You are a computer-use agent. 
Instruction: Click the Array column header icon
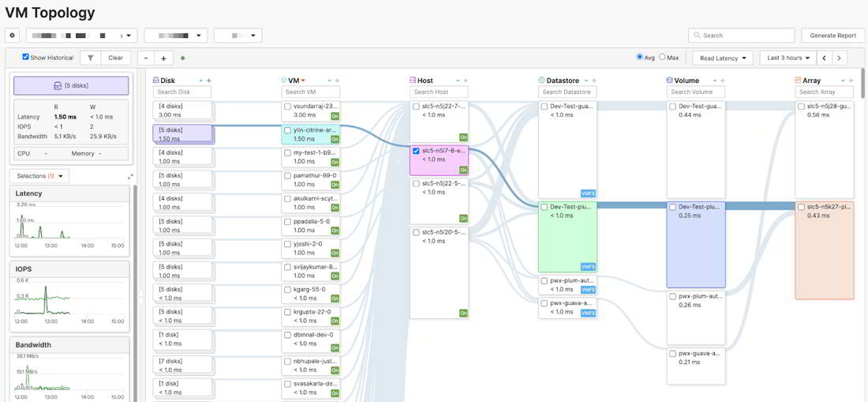click(x=798, y=81)
